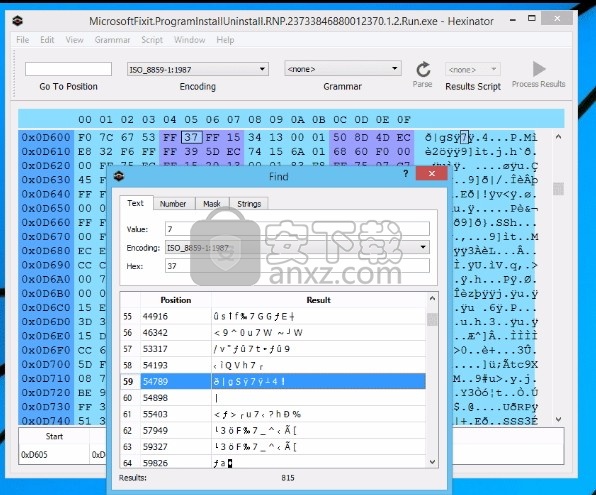Viewport: 596px width, 495px height.
Task: Click the results list scrollbar thumb
Action: pos(432,319)
